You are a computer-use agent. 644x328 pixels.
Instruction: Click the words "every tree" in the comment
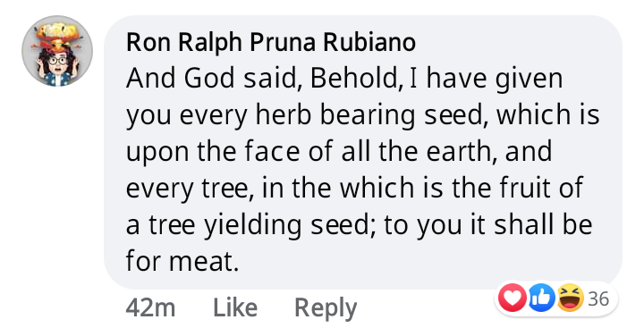tap(188, 189)
